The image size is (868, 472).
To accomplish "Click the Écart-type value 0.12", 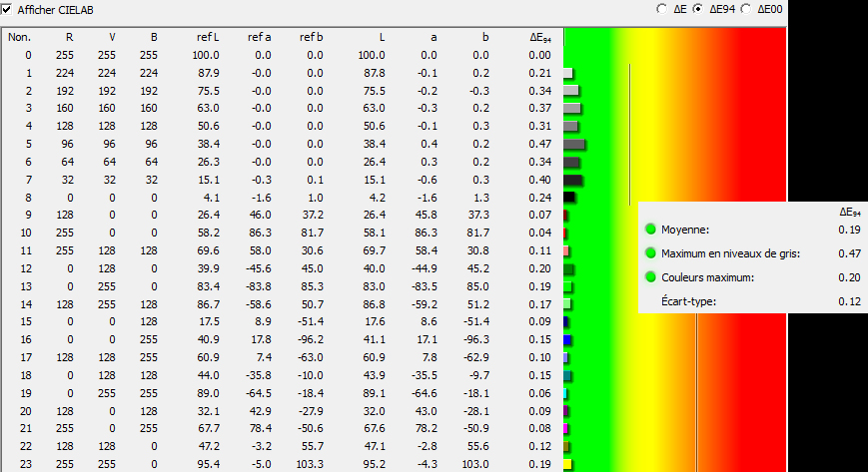I will [x=849, y=301].
